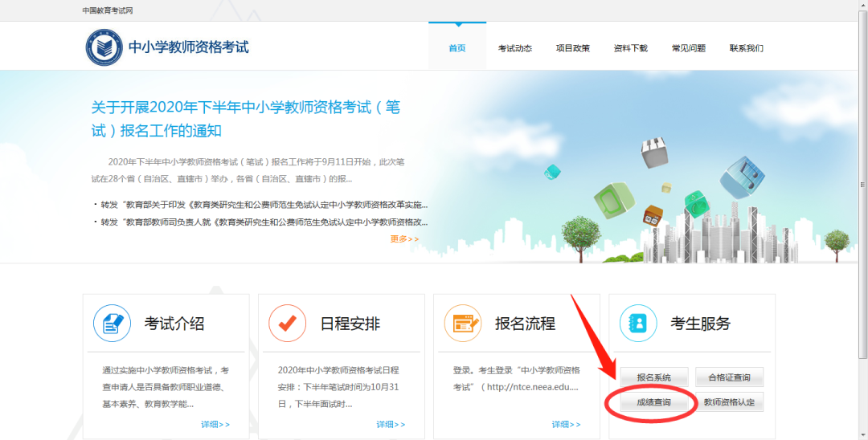Go to 项目政策 in navigation bar
Viewport: 868px width, 440px height.
(573, 48)
